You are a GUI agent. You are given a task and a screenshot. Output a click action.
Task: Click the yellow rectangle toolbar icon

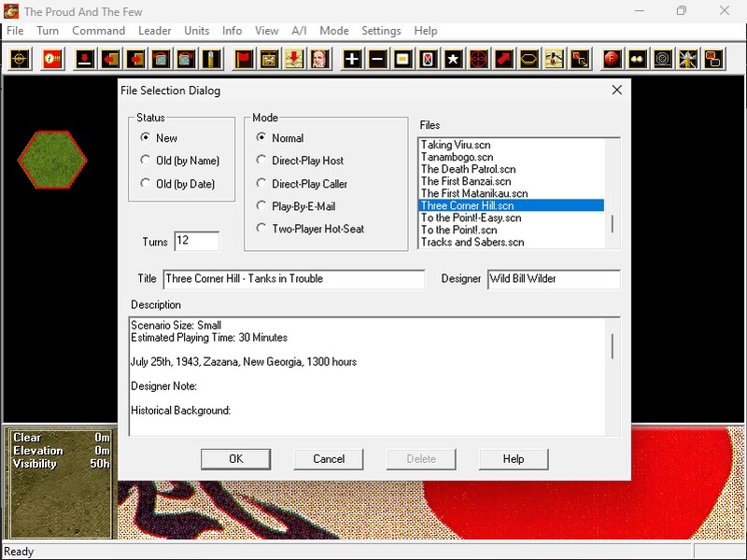pos(402,59)
